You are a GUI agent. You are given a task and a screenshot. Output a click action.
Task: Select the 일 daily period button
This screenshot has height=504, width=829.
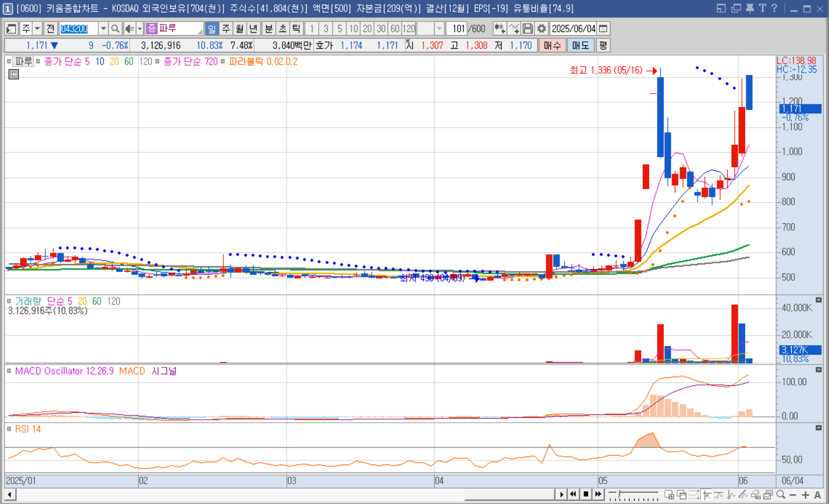tap(212, 28)
